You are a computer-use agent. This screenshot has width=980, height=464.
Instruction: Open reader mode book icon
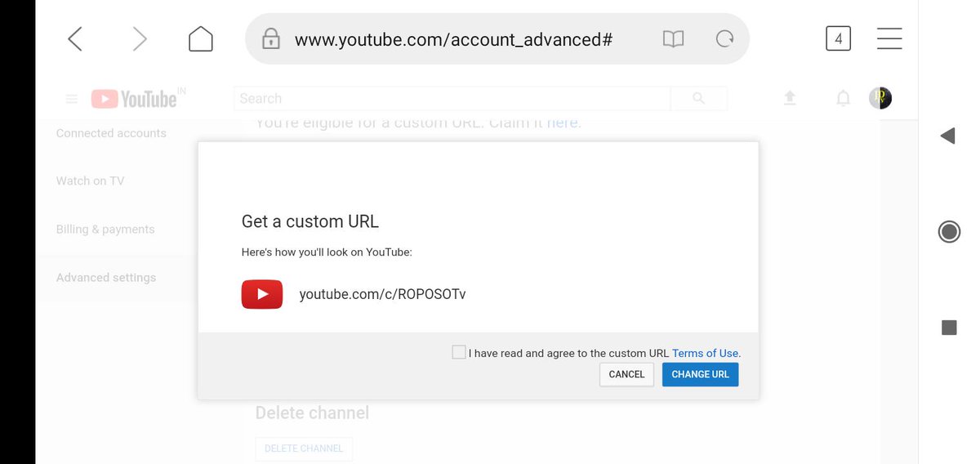673,38
